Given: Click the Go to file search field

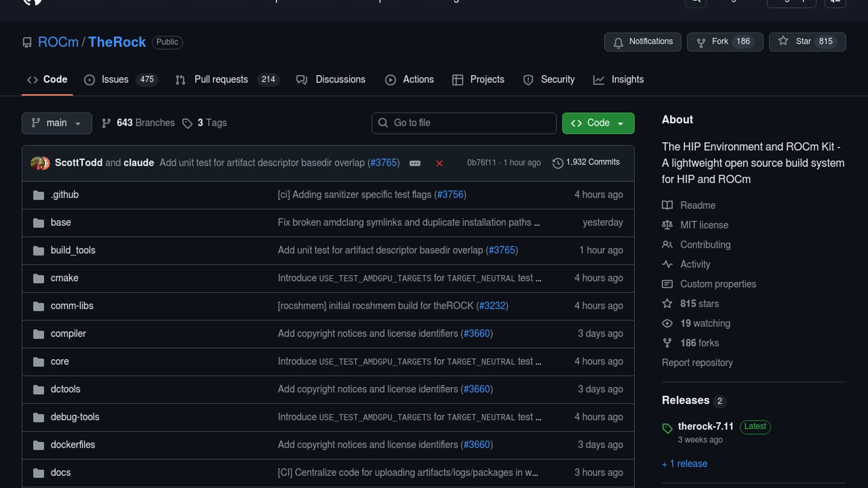Looking at the screenshot, I should [x=464, y=123].
